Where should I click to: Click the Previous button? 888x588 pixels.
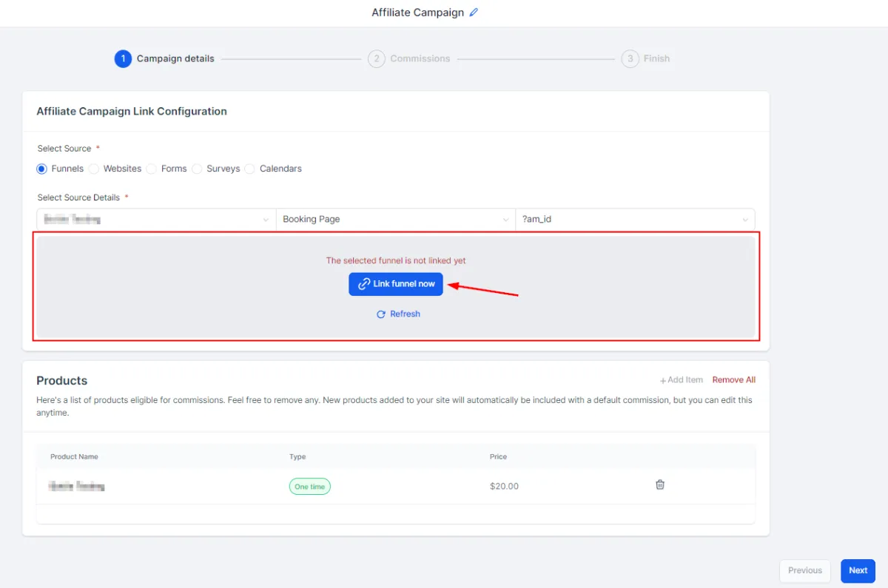(805, 571)
